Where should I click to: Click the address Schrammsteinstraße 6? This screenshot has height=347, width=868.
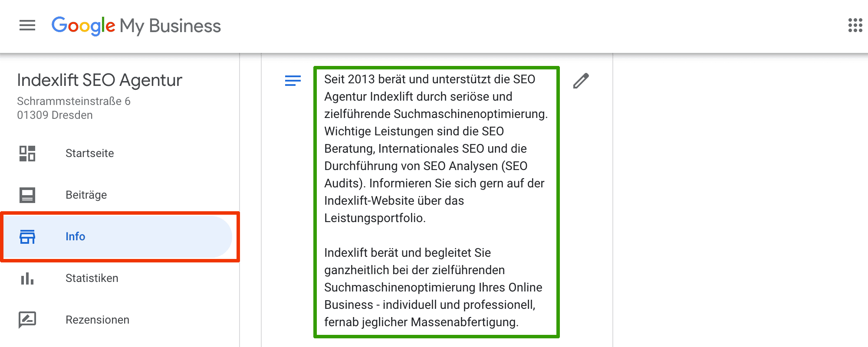[74, 101]
